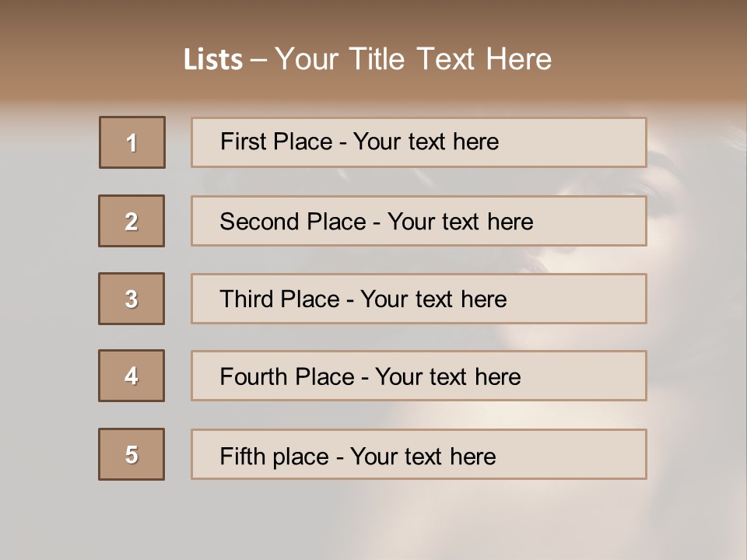Click 'Your text here' in Third Place bar
The image size is (747, 560).
(433, 299)
